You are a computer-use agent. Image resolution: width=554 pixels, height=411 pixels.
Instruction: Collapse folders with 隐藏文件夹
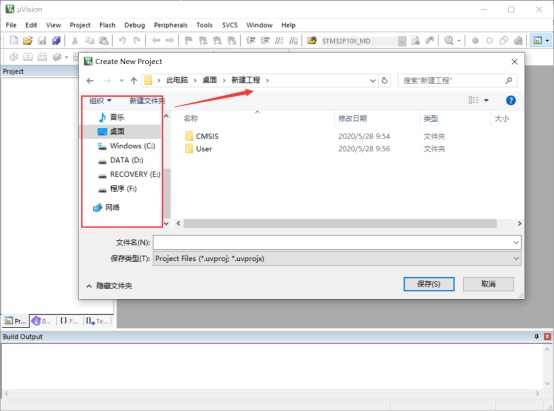pos(109,286)
